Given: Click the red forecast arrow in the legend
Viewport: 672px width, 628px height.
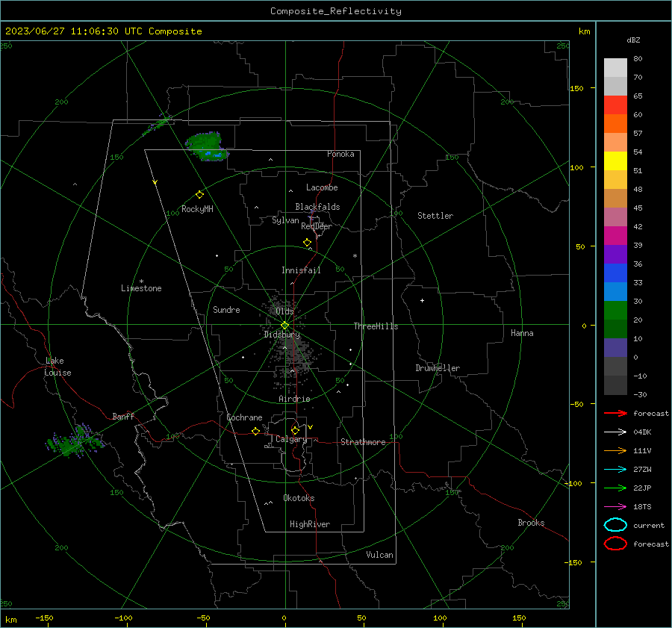Looking at the screenshot, I should coord(615,413).
